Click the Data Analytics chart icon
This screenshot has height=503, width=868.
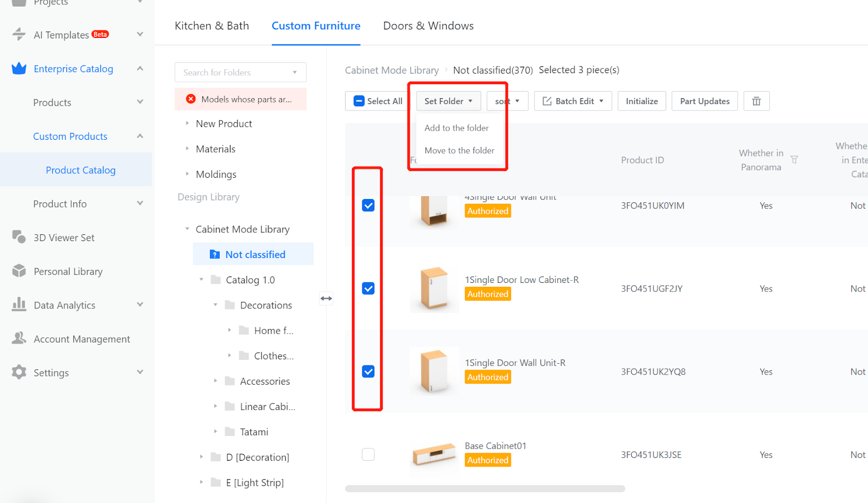[x=19, y=305]
